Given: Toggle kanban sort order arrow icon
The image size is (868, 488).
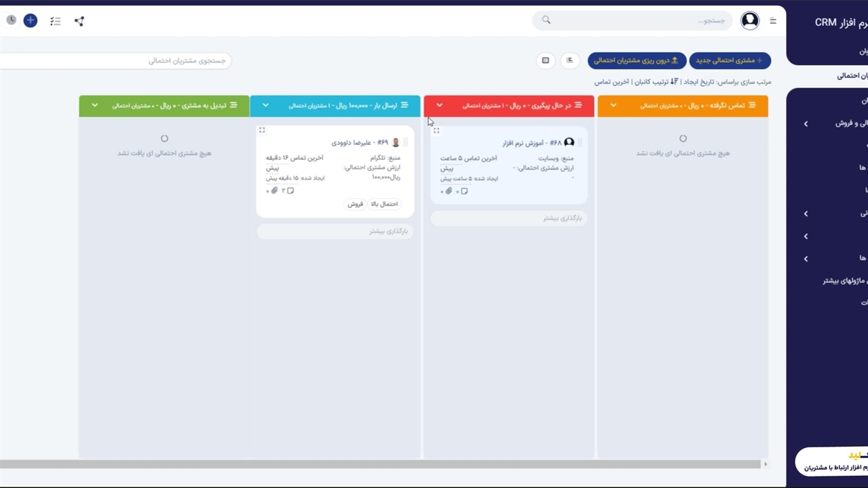Looking at the screenshot, I should (x=674, y=82).
